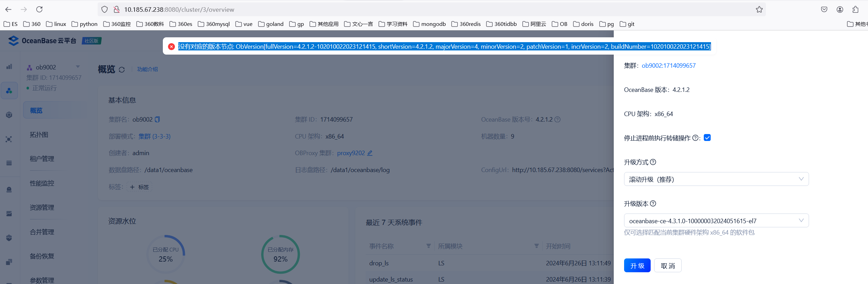Click the shield tracking protection icon
The width and height of the screenshot is (868, 284).
pos(105,9)
